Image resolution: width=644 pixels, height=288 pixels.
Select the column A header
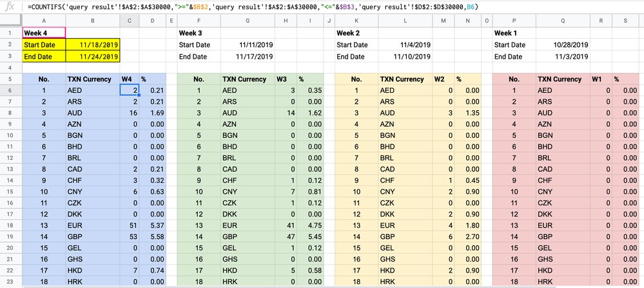(x=43, y=21)
